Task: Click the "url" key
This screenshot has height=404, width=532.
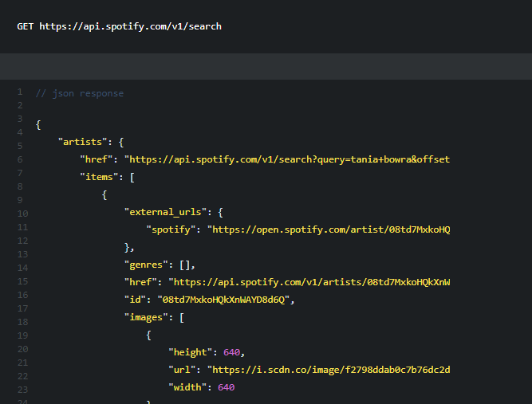Action: [182, 370]
